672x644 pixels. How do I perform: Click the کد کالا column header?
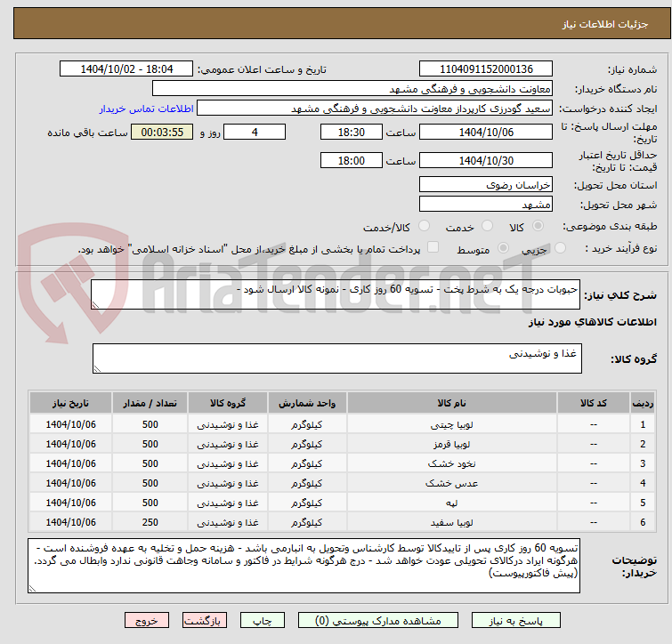coord(593,403)
